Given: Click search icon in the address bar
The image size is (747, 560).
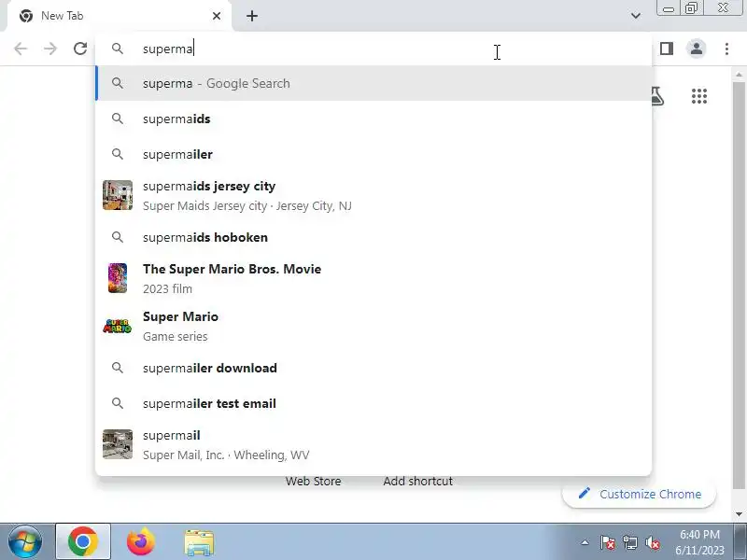Looking at the screenshot, I should 118,49.
